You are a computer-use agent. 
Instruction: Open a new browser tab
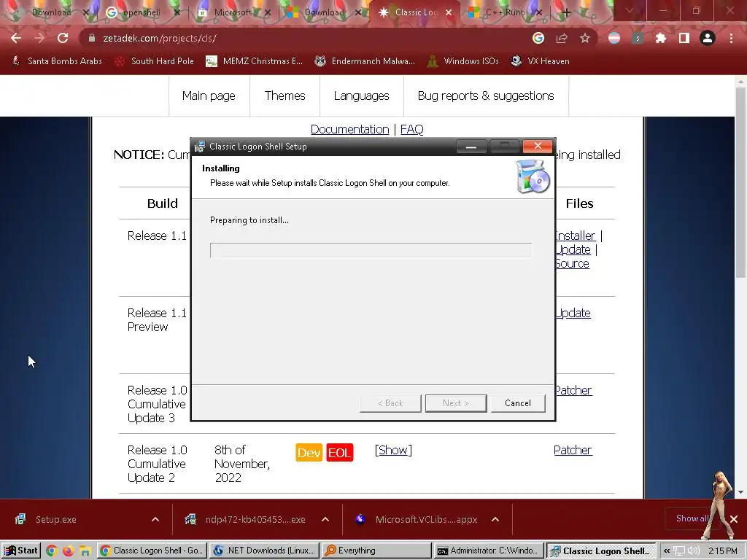(566, 13)
